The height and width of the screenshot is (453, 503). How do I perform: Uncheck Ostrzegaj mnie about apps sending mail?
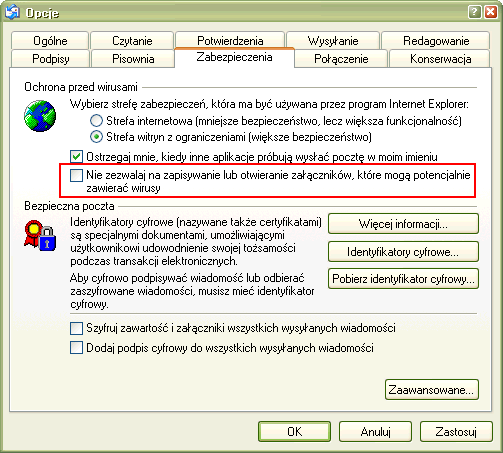[x=76, y=156]
